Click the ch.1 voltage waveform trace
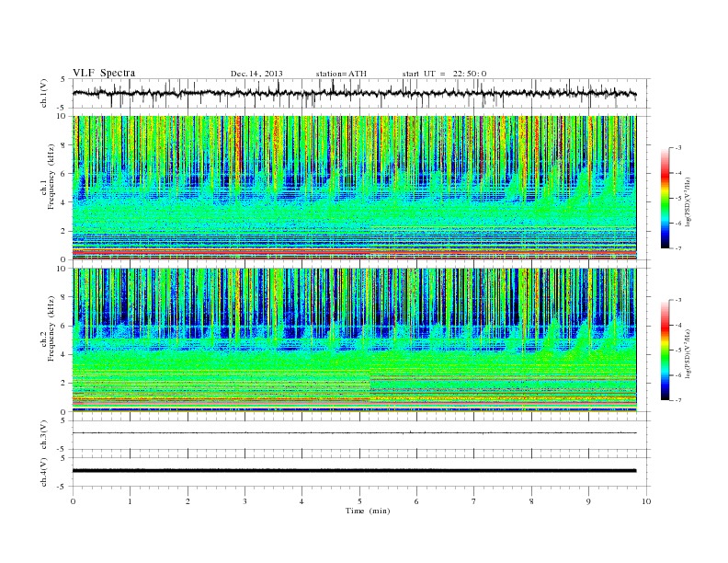 (x=354, y=93)
